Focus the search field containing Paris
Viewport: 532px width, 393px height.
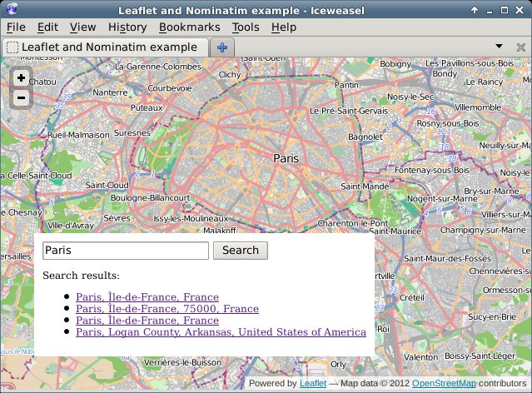pos(125,251)
